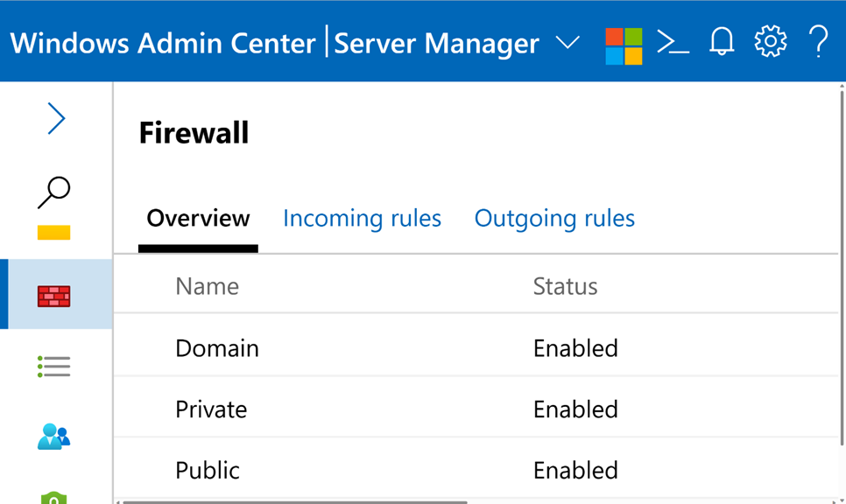Open the settings gear
The height and width of the screenshot is (504, 846).
[x=771, y=41]
